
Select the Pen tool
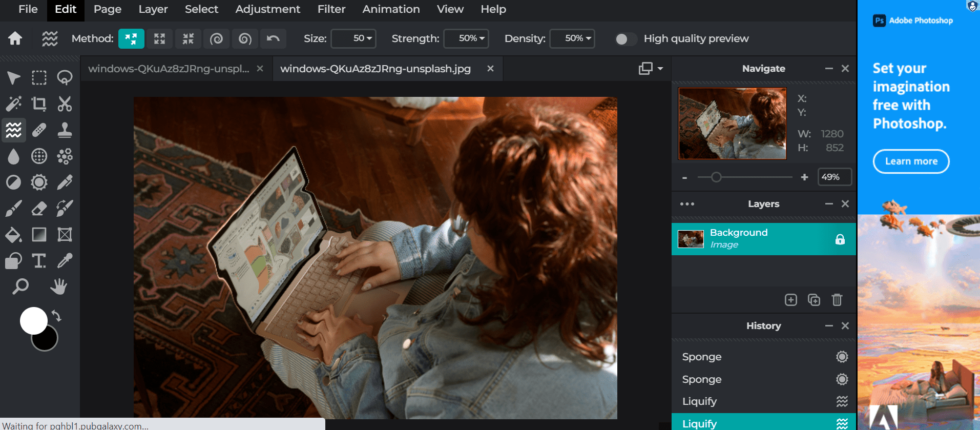pyautogui.click(x=65, y=182)
